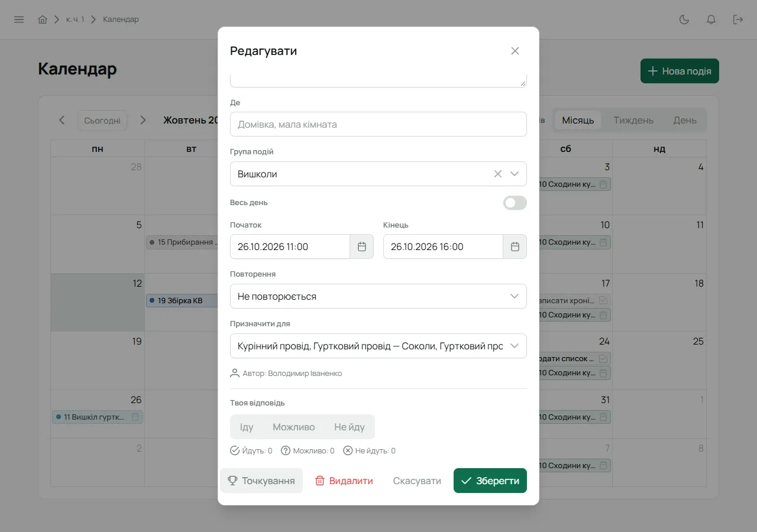Click Скасувати to cancel editing
Viewport: 757px width, 532px height.
tap(417, 481)
